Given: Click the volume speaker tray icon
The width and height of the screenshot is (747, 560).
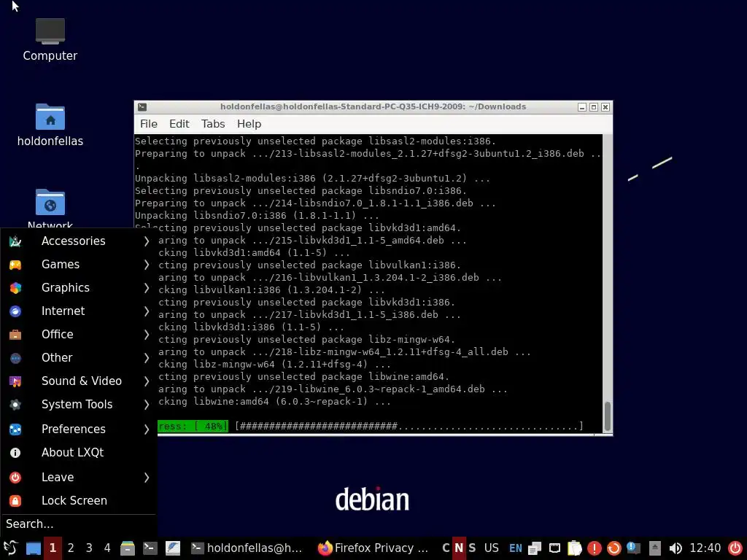Looking at the screenshot, I should [x=675, y=548].
